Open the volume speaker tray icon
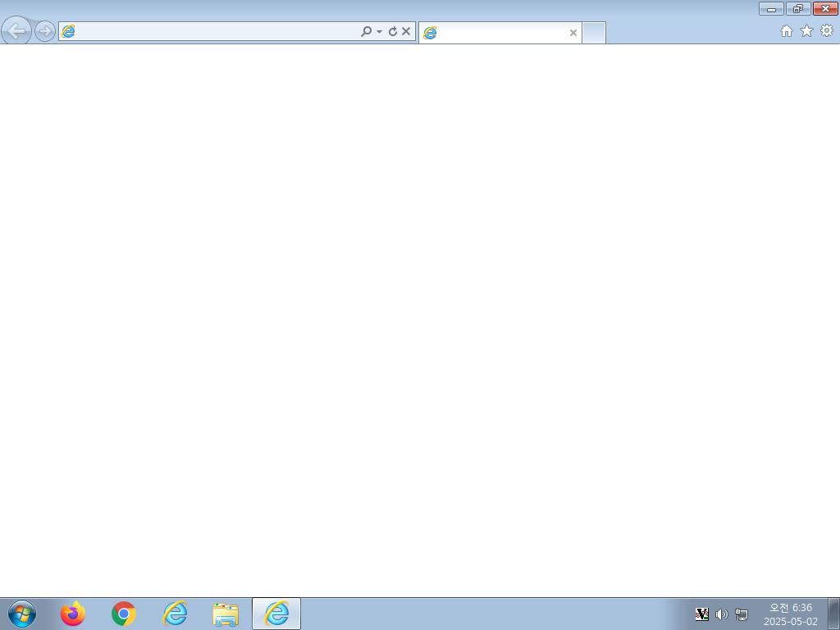Viewport: 840px width, 630px height. click(x=722, y=614)
